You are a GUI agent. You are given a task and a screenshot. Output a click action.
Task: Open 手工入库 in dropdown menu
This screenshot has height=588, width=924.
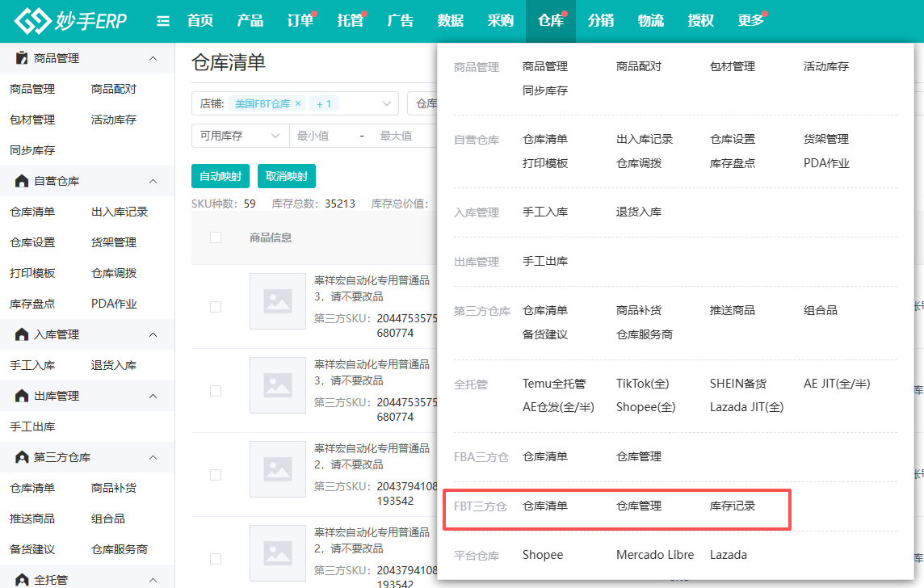click(x=545, y=212)
